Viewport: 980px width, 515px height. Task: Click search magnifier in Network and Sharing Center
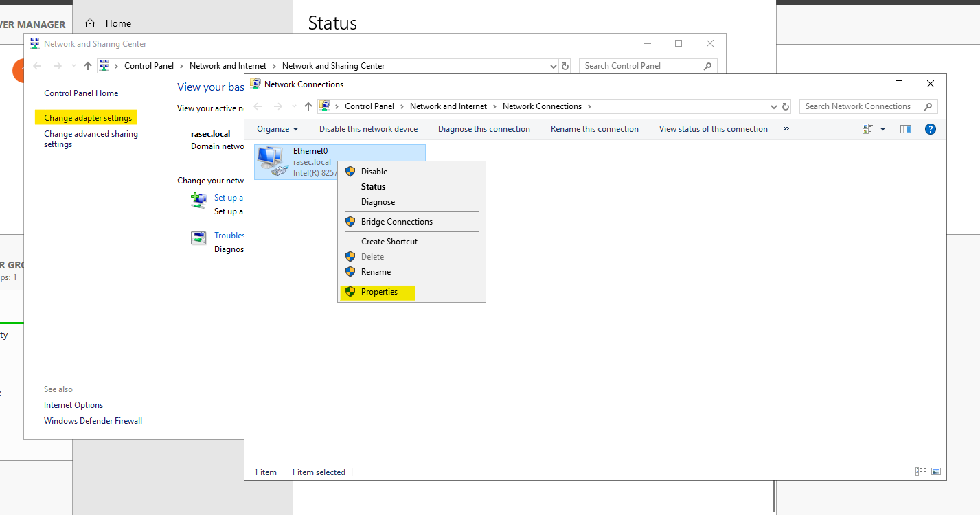(x=708, y=66)
